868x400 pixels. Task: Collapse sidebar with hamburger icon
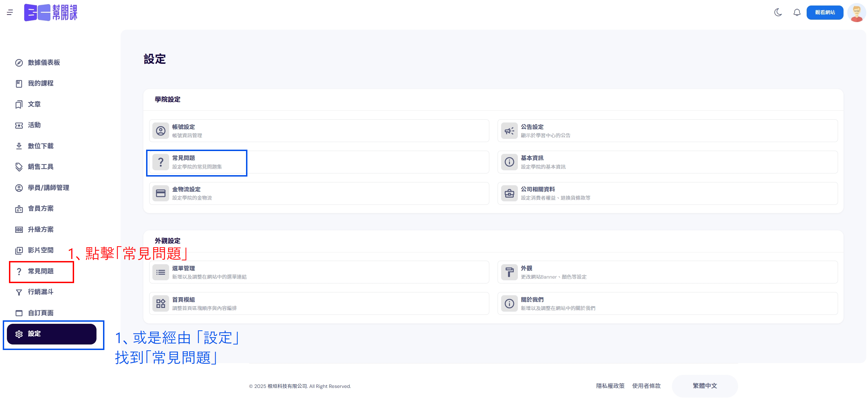[10, 12]
